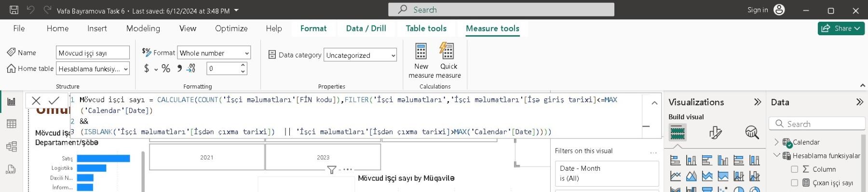Switch to the Home ribbon tab

(x=57, y=28)
